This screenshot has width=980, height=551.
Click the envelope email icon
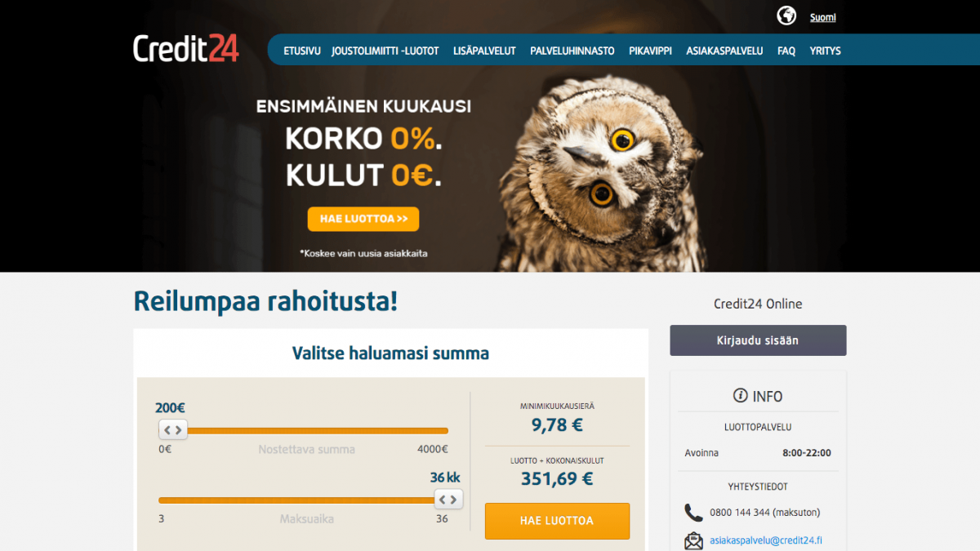click(693, 540)
